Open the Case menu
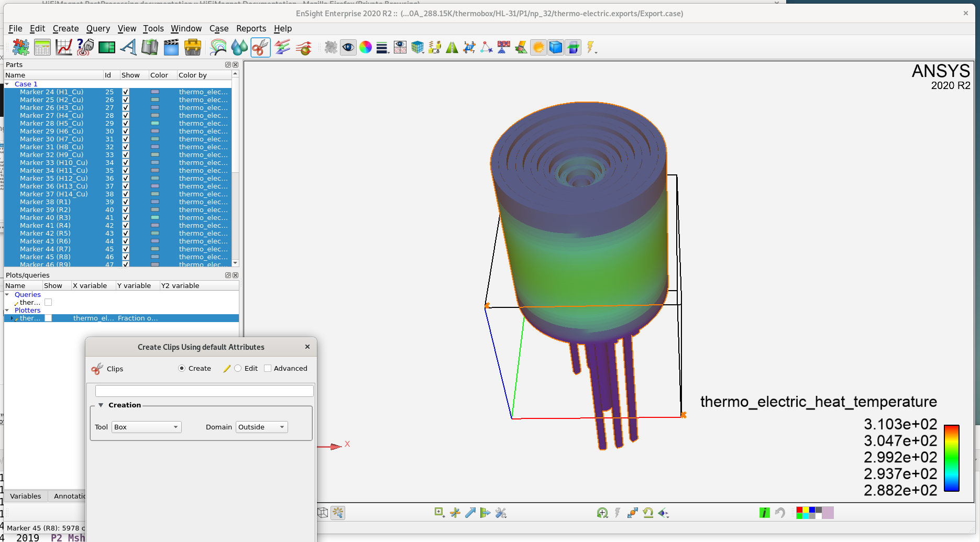The height and width of the screenshot is (542, 980). [219, 28]
